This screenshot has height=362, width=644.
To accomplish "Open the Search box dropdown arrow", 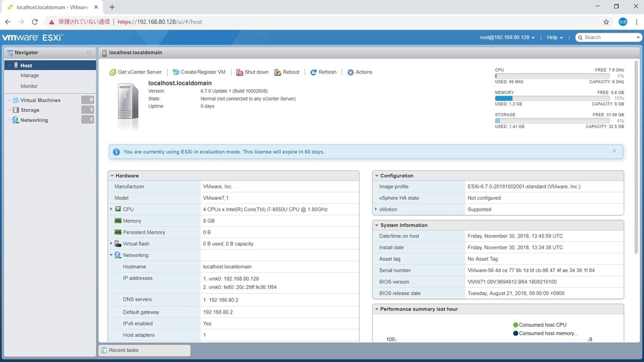I will pos(638,37).
